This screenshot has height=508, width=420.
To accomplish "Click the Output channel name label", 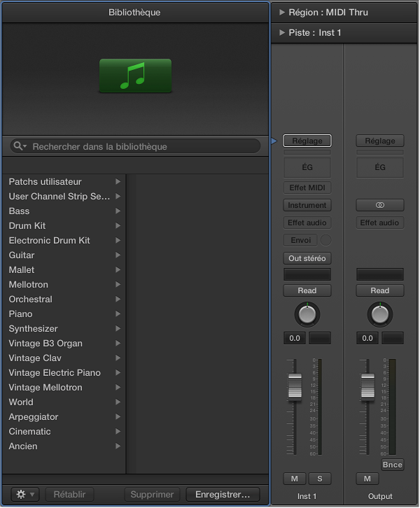I will coord(380,496).
